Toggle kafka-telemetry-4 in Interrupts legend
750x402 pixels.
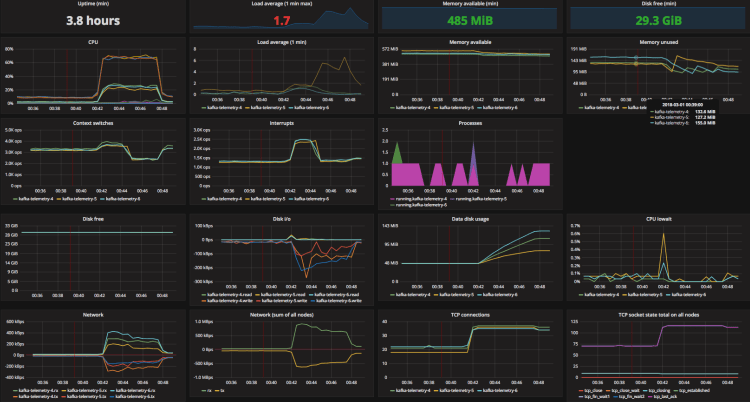(223, 199)
